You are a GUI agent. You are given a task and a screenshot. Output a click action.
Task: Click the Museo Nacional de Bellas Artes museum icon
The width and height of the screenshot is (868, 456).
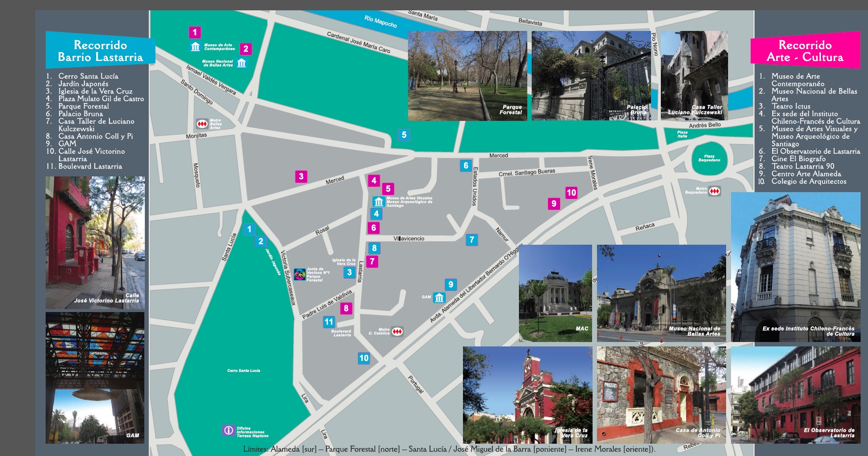pos(242,63)
